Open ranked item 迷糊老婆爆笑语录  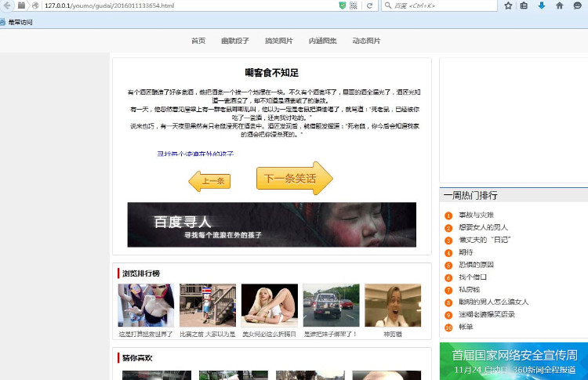point(487,314)
